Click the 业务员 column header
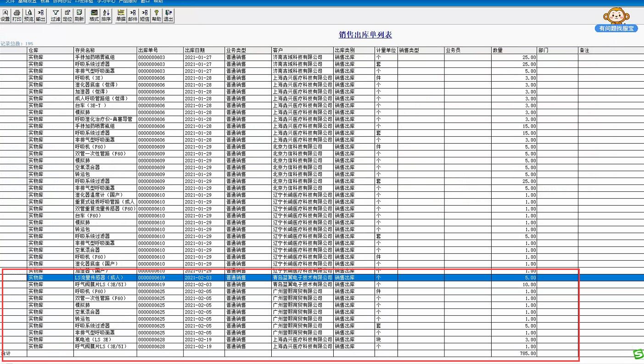The image size is (644, 364). 468,50
